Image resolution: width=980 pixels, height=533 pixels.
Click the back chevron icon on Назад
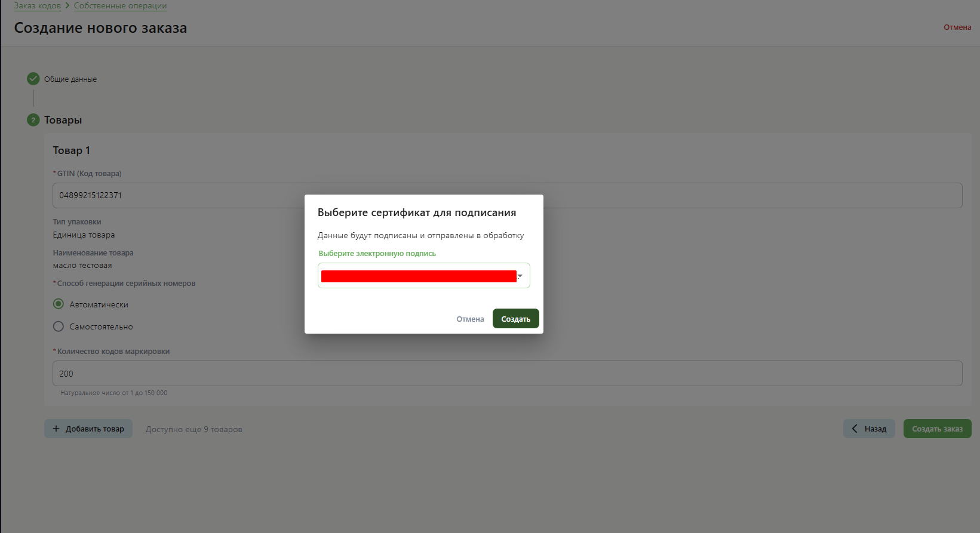click(855, 429)
